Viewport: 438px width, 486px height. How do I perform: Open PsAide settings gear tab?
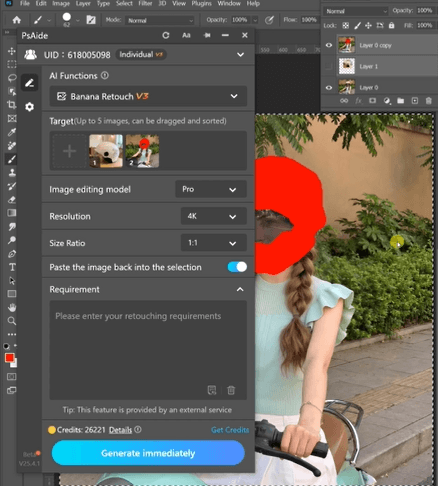[29, 107]
